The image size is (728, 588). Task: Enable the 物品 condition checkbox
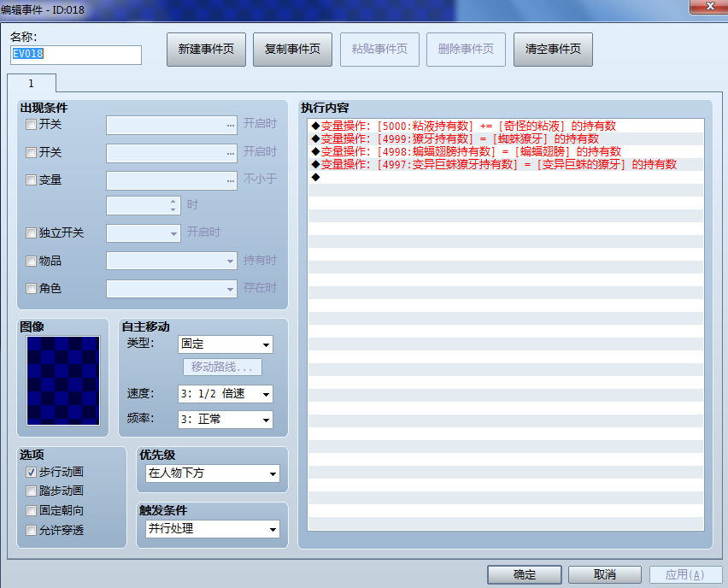tap(31, 261)
